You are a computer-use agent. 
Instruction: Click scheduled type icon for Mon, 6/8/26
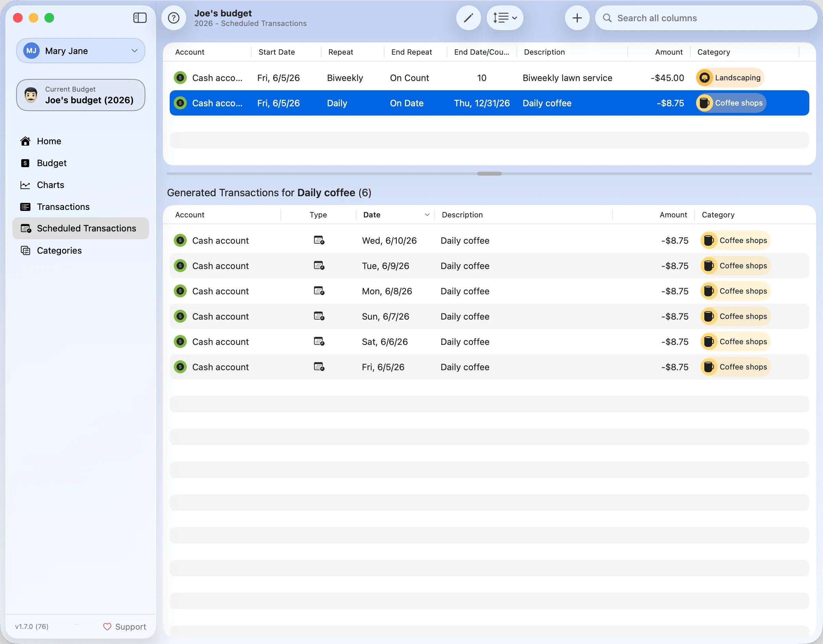(x=319, y=291)
